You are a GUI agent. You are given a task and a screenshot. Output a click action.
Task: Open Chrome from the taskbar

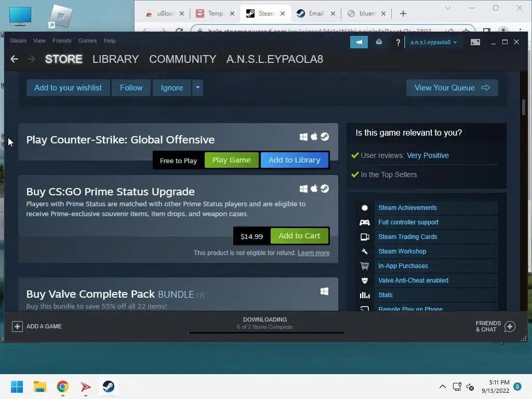[63, 387]
